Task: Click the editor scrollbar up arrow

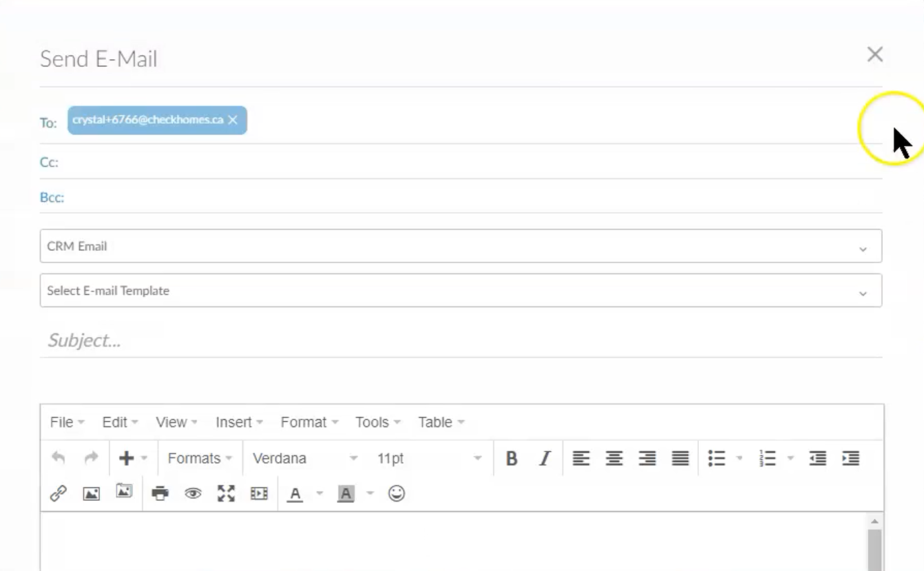Action: (x=874, y=521)
